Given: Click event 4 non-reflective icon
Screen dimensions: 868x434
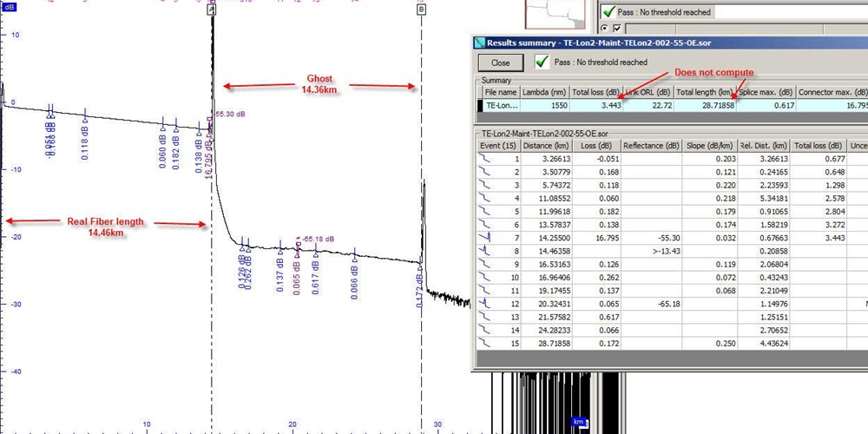Looking at the screenshot, I should point(484,198).
